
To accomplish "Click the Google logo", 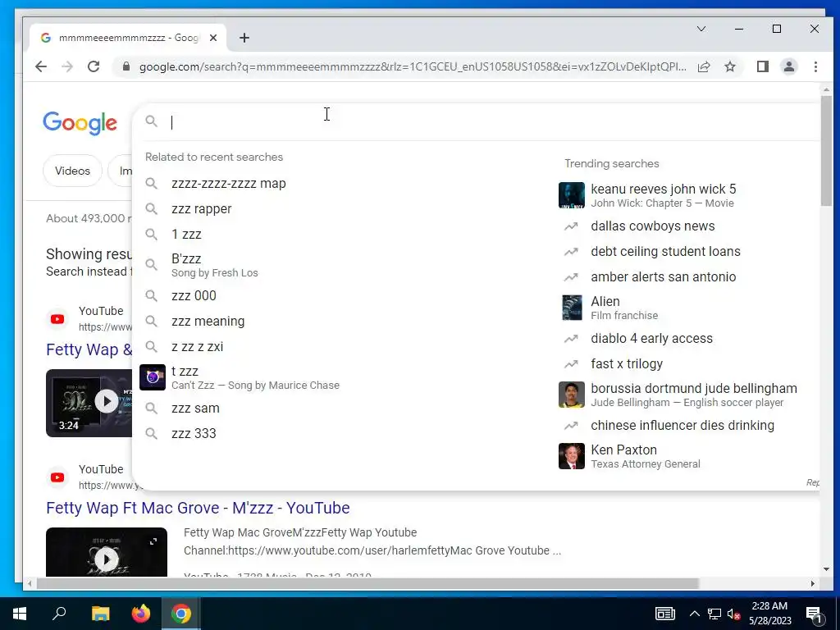I will point(80,123).
